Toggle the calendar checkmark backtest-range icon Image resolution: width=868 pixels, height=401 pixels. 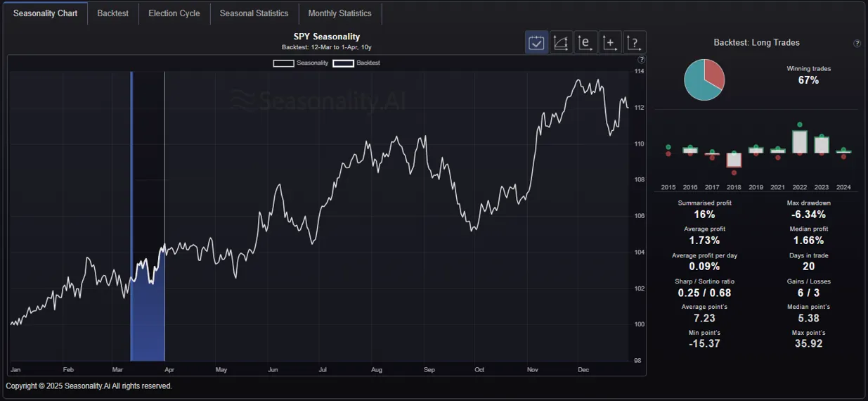click(537, 42)
